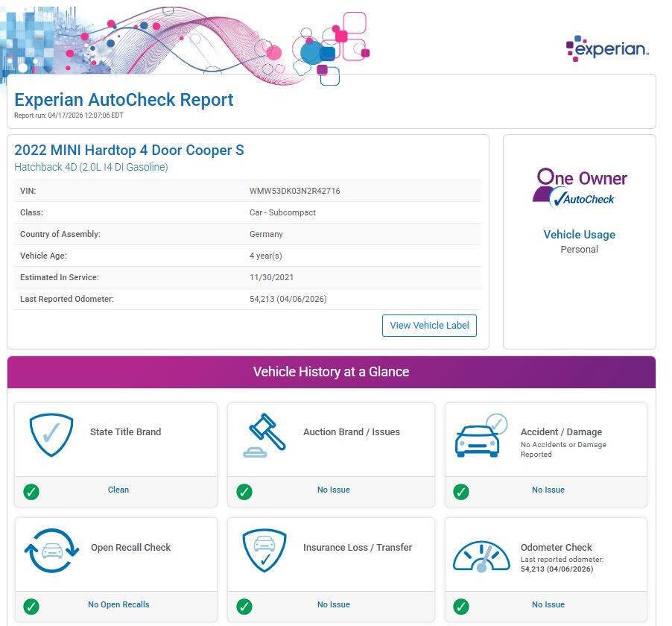Click the Odometer Check gauge icon
The width and height of the screenshot is (672, 626).
tap(481, 555)
